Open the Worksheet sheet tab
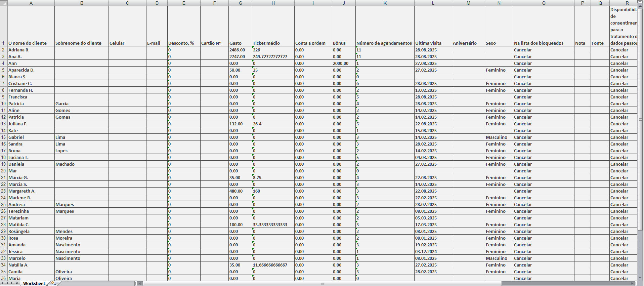644x286 pixels. point(34,283)
